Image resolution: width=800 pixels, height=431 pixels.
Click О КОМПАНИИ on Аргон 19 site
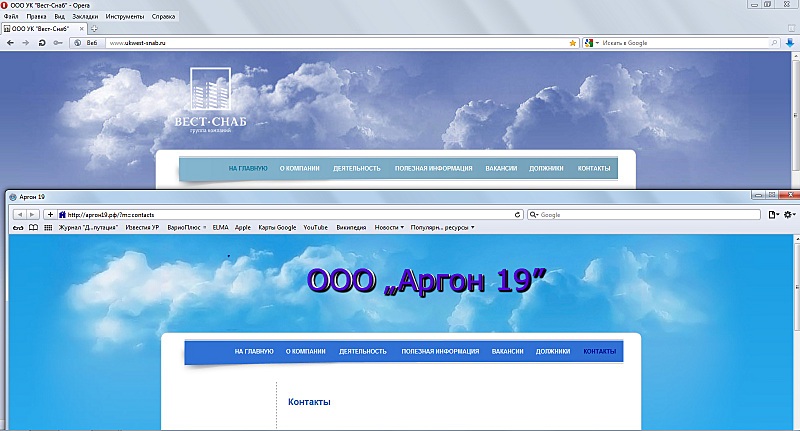[306, 351]
